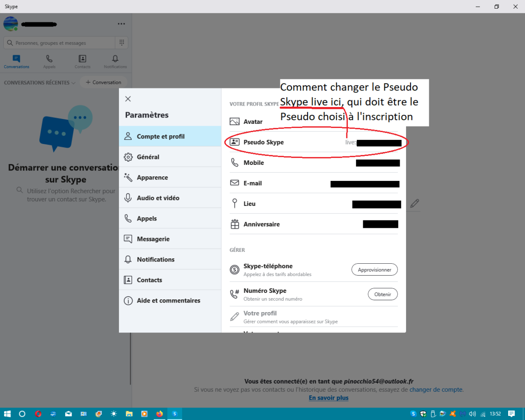The width and height of the screenshot is (525, 420).
Task: Click the Approvisionner button for Skype-téléphone
Action: [x=374, y=270]
